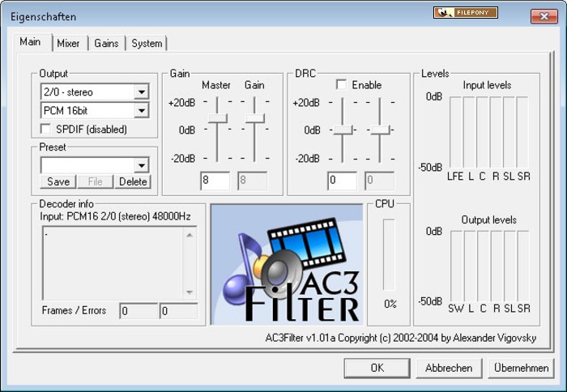Screen dimensions: 567x392
Task: Click the Save preset button
Action: [x=58, y=181]
